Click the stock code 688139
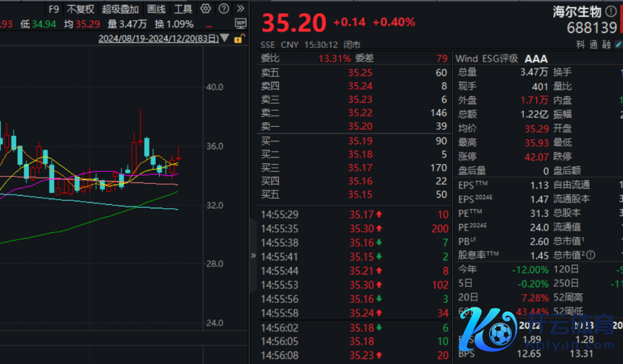623x364 pixels. tap(592, 27)
